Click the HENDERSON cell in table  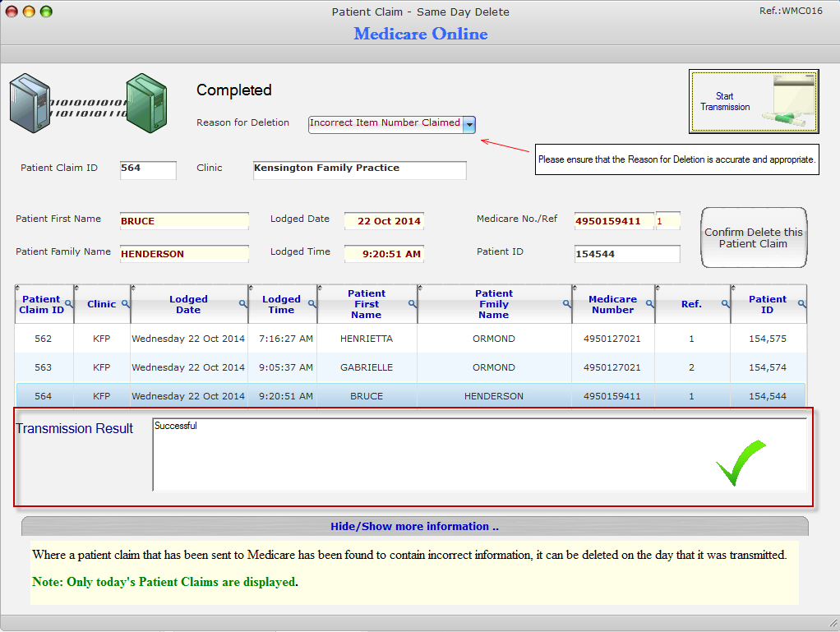[x=493, y=396]
